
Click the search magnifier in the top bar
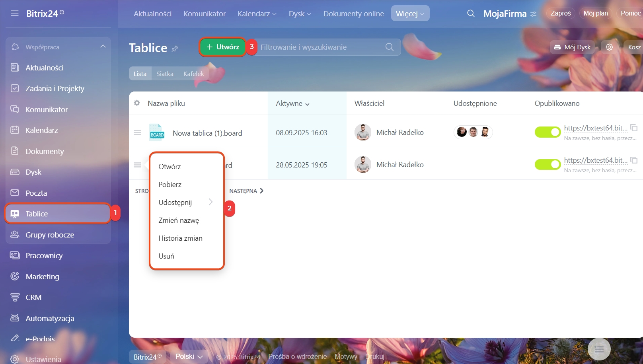tap(471, 14)
